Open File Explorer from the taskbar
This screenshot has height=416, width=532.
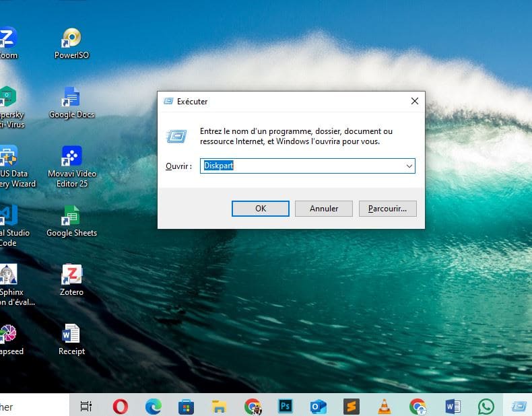click(219, 406)
